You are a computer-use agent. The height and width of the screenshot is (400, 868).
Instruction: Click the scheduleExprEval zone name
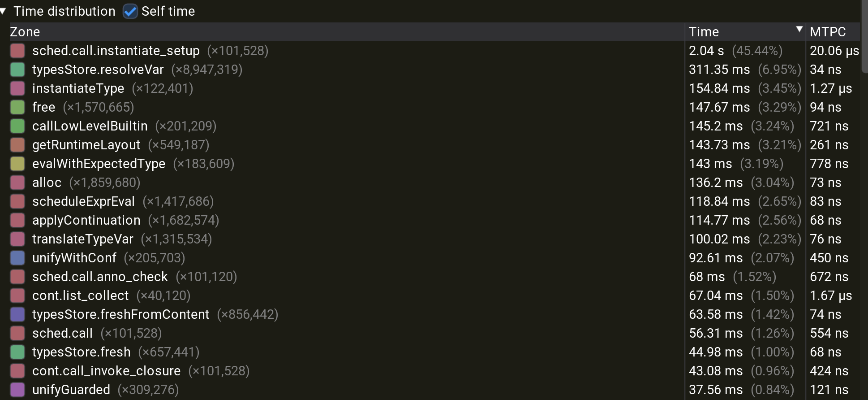(83, 201)
